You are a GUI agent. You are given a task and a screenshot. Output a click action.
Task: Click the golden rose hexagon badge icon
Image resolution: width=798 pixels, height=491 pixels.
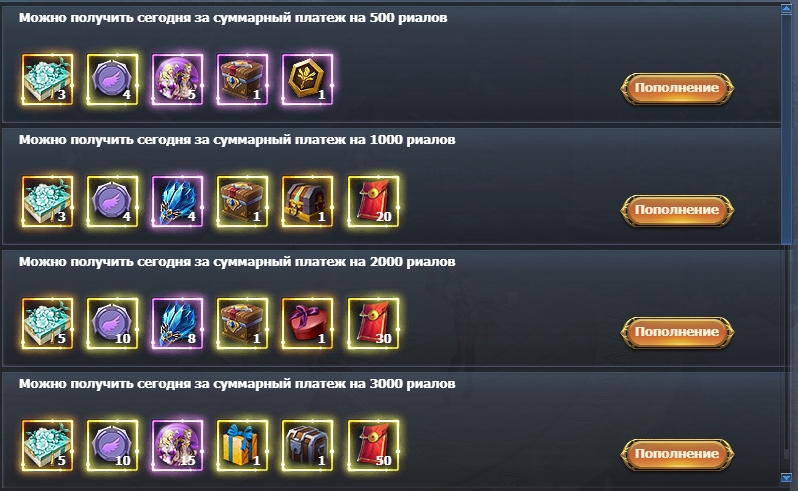pos(307,79)
